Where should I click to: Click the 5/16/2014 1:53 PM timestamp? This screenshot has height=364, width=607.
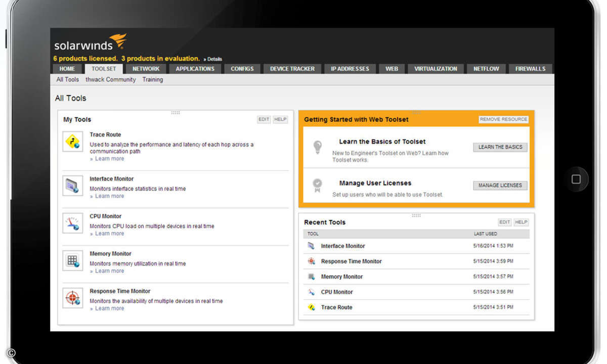click(493, 246)
